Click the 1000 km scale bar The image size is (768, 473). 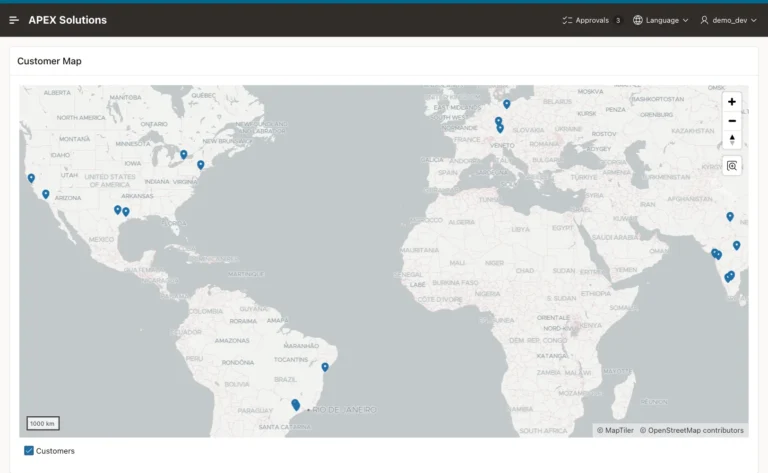(x=43, y=424)
